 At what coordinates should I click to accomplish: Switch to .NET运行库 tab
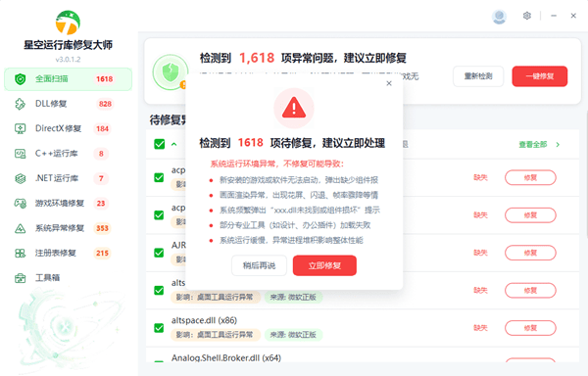pos(68,178)
